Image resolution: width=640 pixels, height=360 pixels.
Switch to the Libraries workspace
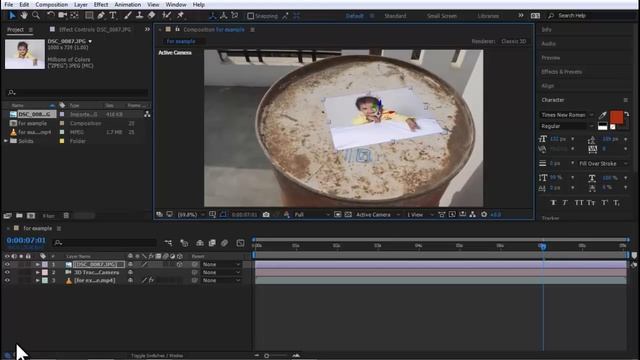tap(488, 16)
